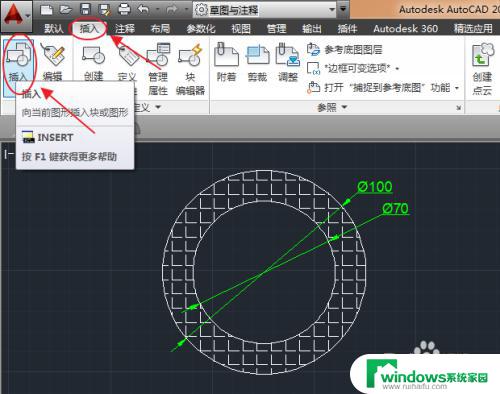Expand the 参照 panel title arrow

(344, 107)
